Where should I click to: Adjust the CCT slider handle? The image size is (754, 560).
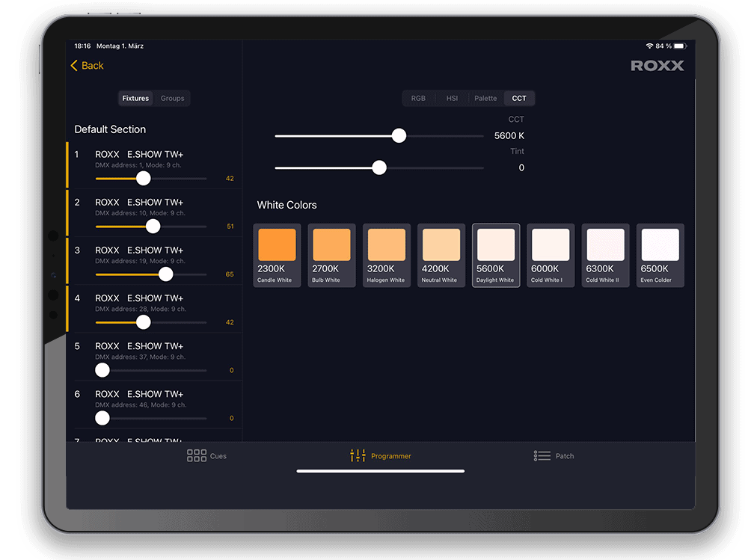tap(399, 136)
